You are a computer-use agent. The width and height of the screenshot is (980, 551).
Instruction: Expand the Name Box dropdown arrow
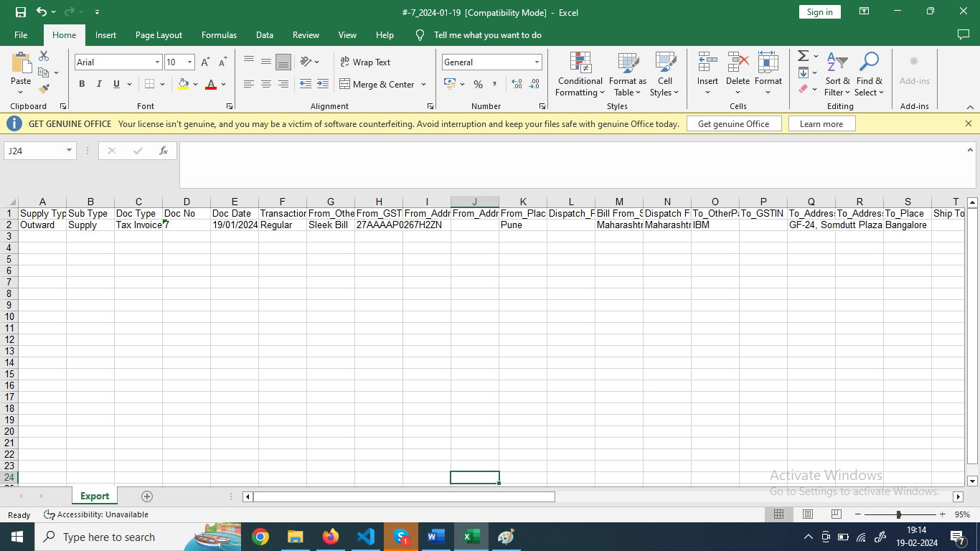(69, 151)
